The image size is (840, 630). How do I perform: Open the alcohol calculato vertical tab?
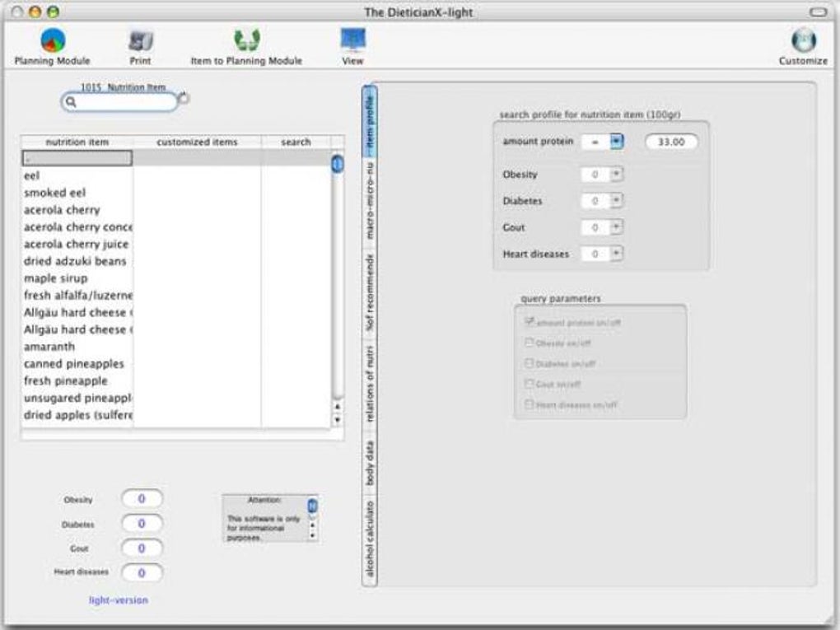pos(370,540)
